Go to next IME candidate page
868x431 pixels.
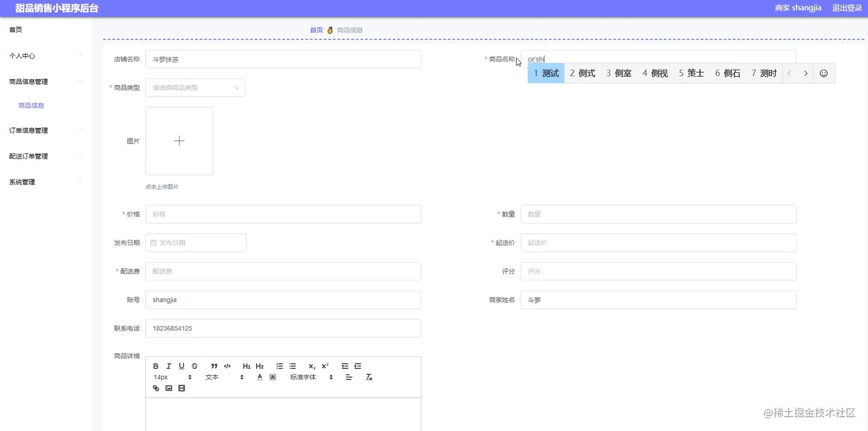click(x=806, y=73)
